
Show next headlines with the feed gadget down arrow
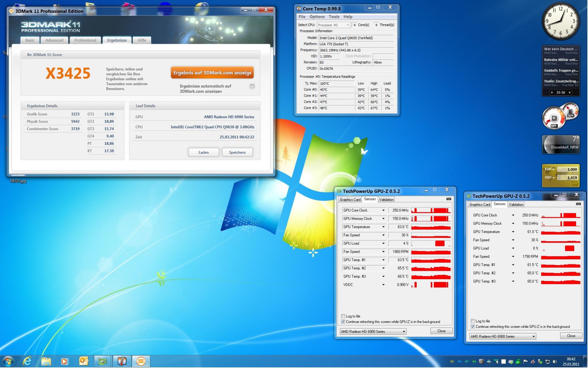pos(570,93)
